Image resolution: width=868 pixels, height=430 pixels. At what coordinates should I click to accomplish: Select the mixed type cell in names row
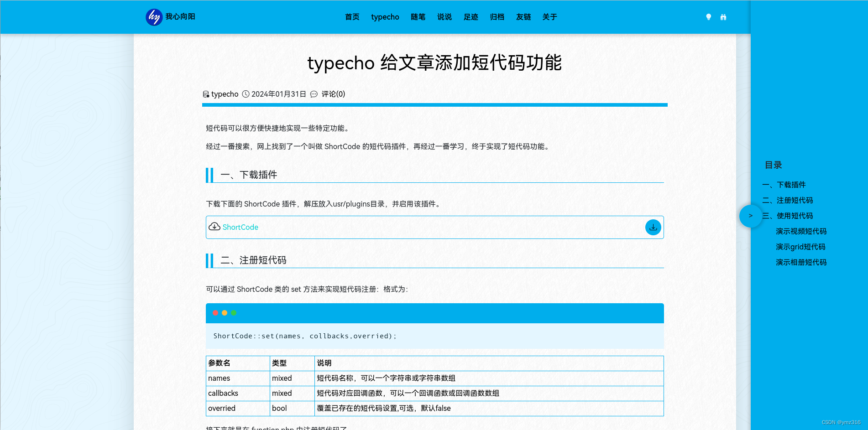[292, 378]
